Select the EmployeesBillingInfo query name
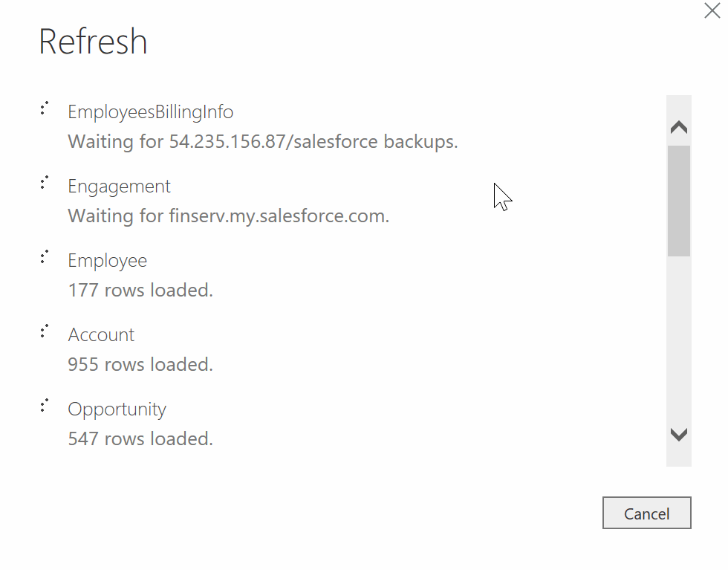728x570 pixels. coord(150,112)
